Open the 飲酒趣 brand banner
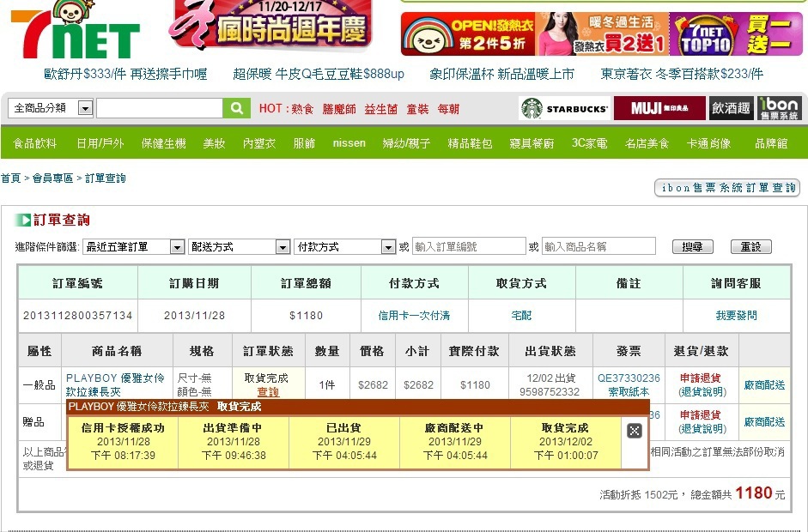 coord(731,108)
